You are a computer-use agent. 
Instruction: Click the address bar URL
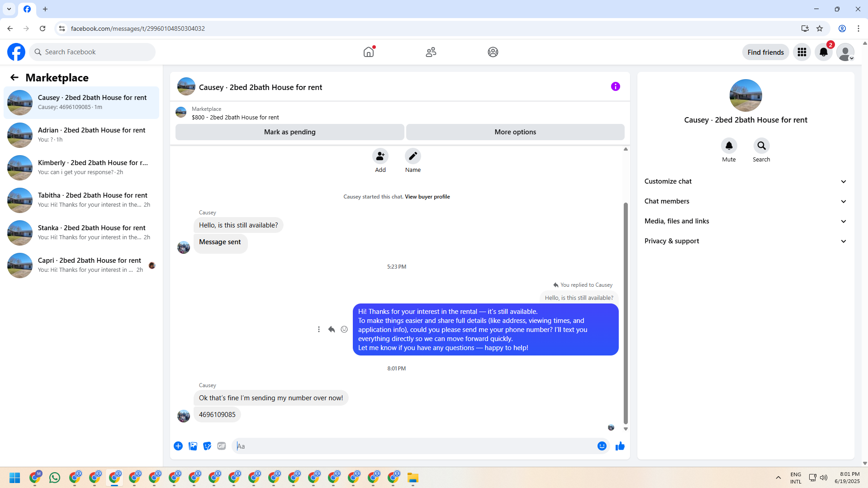pyautogui.click(x=138, y=28)
